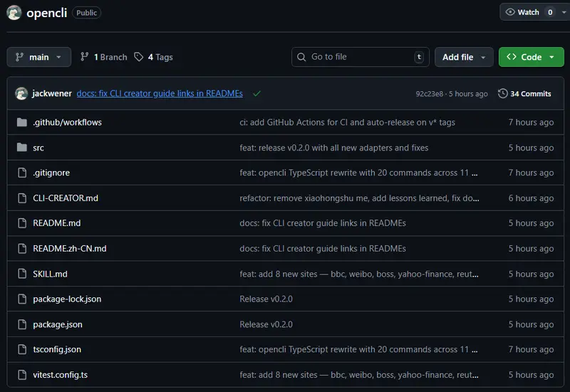Image resolution: width=570 pixels, height=392 pixels.
Task: Click the file icon beside SKILL.md
Action: pyautogui.click(x=22, y=274)
